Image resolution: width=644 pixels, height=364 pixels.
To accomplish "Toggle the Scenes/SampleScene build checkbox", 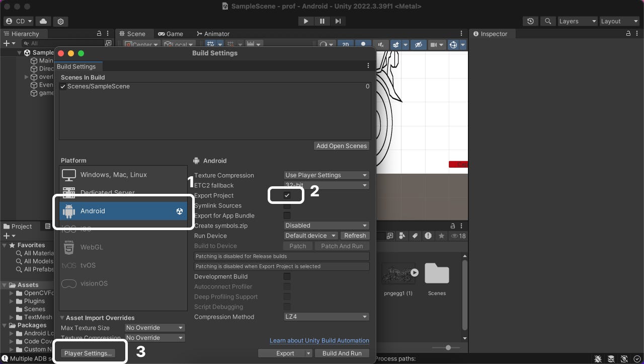I will pos(63,87).
